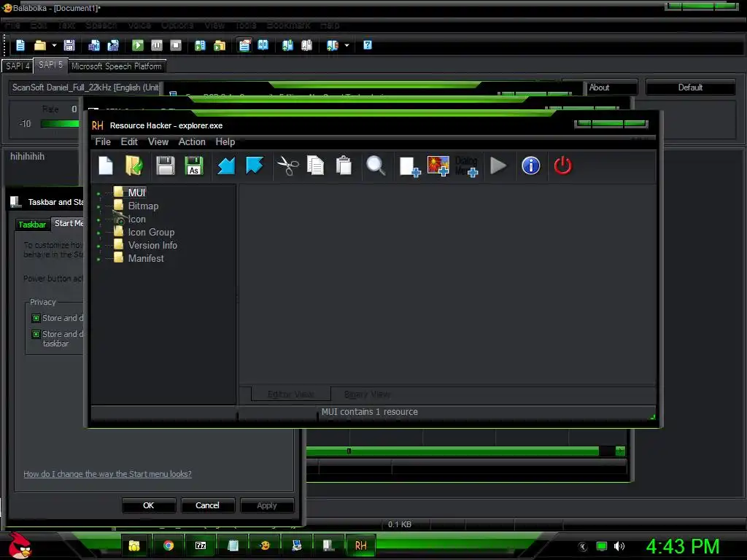The height and width of the screenshot is (560, 747).
Task: Switch to the SAPI 4 tab in Balabolka
Action: pyautogui.click(x=18, y=66)
